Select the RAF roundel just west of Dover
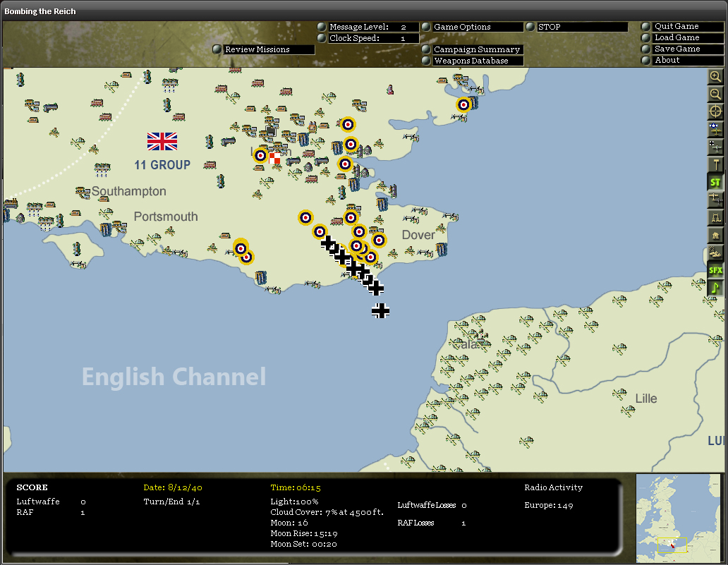Viewport: 728px width, 565px height. 379,240
